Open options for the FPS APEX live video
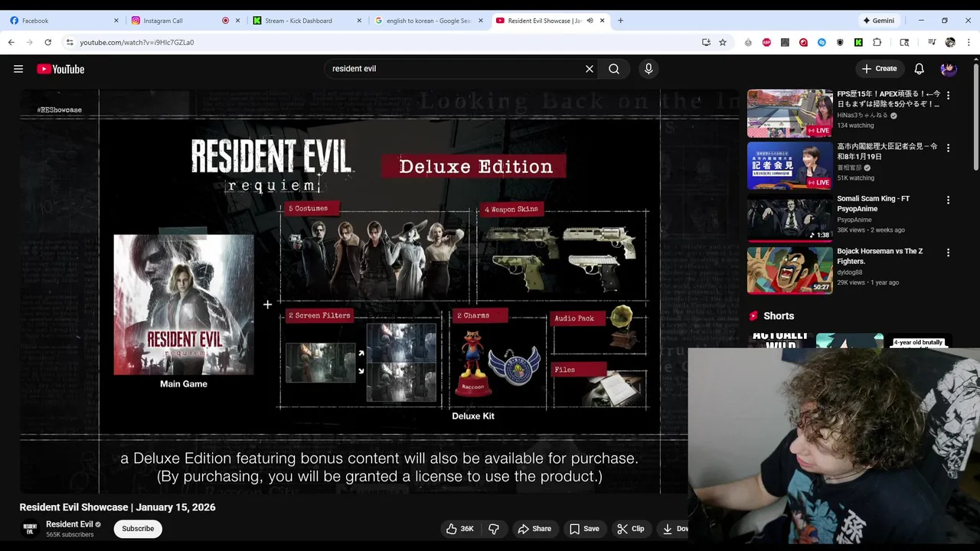Screen dimensions: 980x551 [x=948, y=96]
